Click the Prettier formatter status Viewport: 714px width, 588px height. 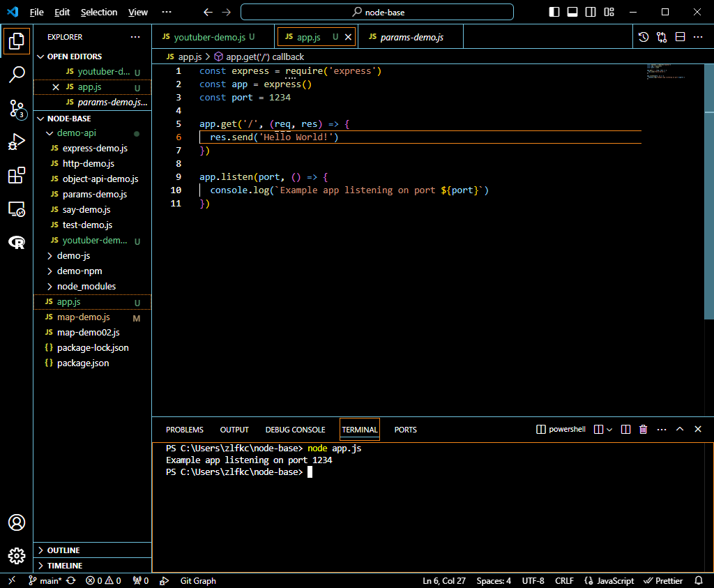coord(663,580)
